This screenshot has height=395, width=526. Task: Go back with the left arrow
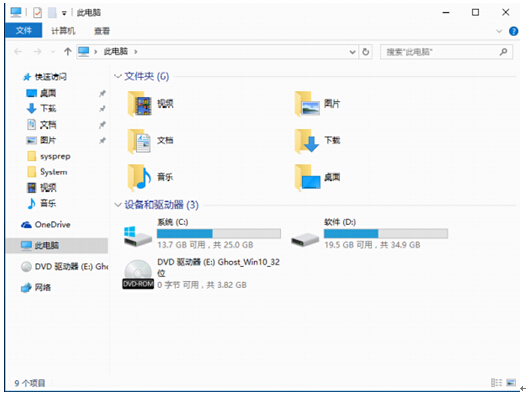pos(18,52)
